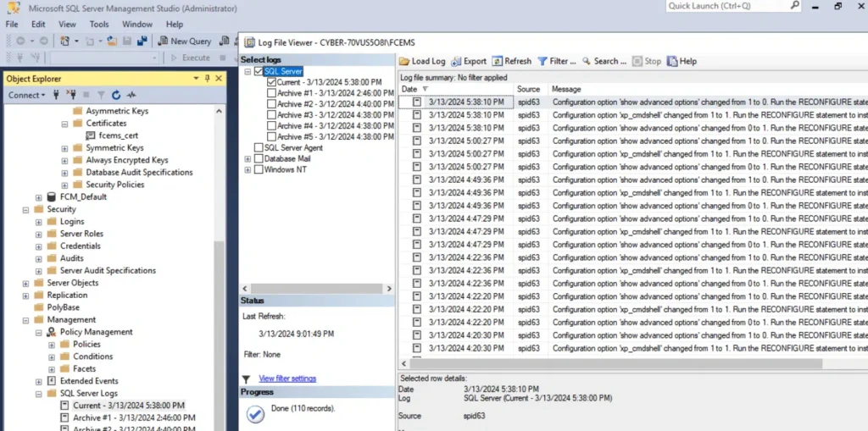Viewport: 868px width, 431px height.
Task: Click in the Quick Launch search field
Action: point(726,6)
